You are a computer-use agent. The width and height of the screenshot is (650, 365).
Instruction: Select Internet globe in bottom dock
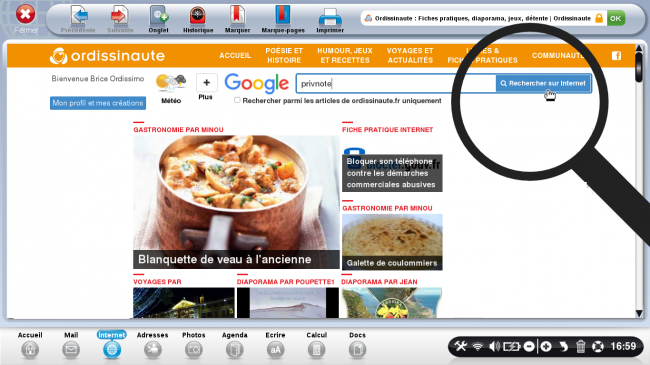112,345
